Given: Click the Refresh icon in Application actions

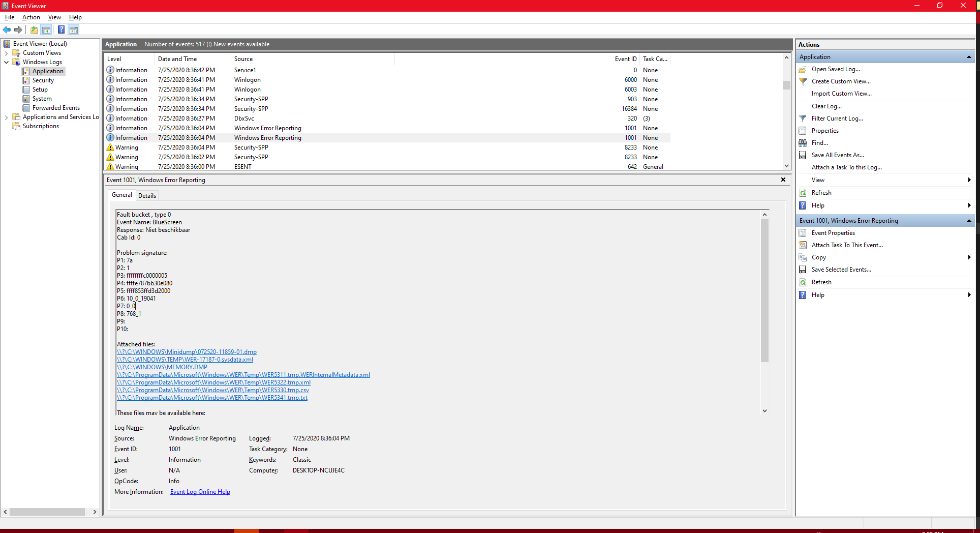Looking at the screenshot, I should pos(803,193).
